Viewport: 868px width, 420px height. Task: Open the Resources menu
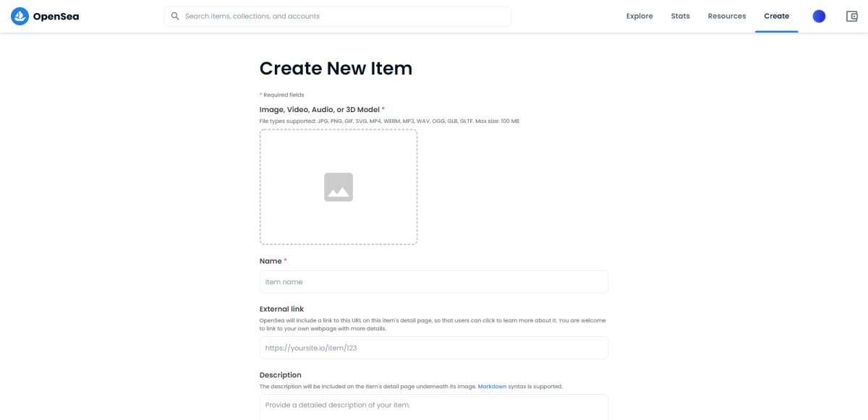(726, 15)
